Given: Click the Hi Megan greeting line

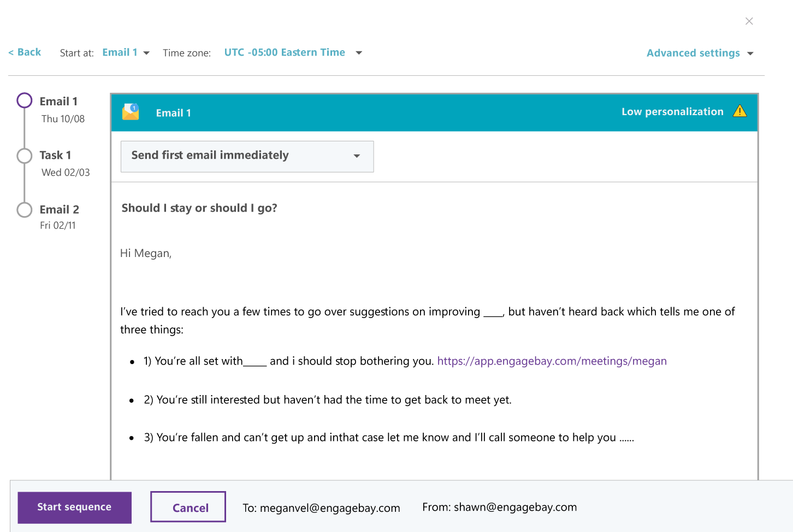Looking at the screenshot, I should 146,253.
